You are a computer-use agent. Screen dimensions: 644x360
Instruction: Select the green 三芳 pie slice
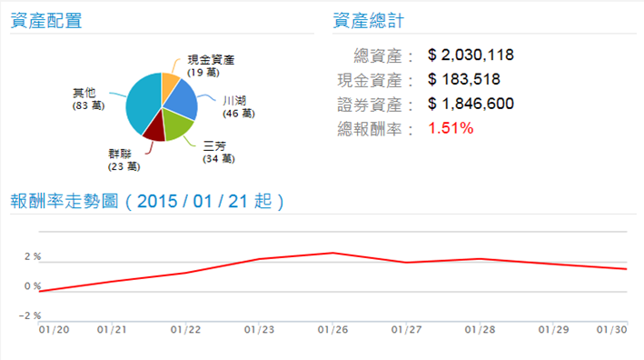click(x=177, y=125)
